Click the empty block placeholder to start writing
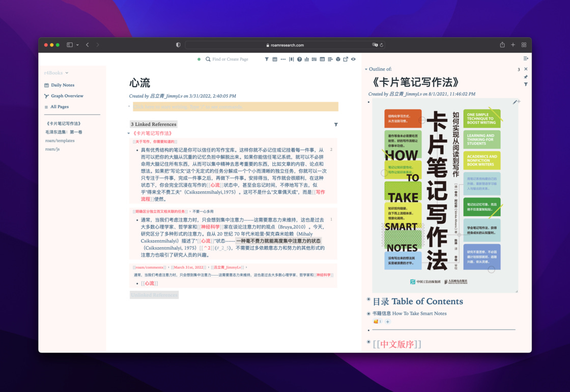 point(236,106)
